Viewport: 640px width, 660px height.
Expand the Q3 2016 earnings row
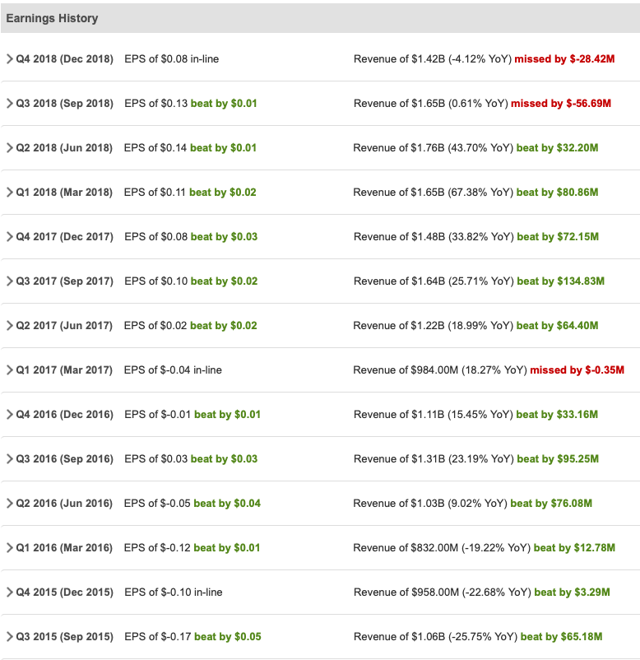pos(10,459)
